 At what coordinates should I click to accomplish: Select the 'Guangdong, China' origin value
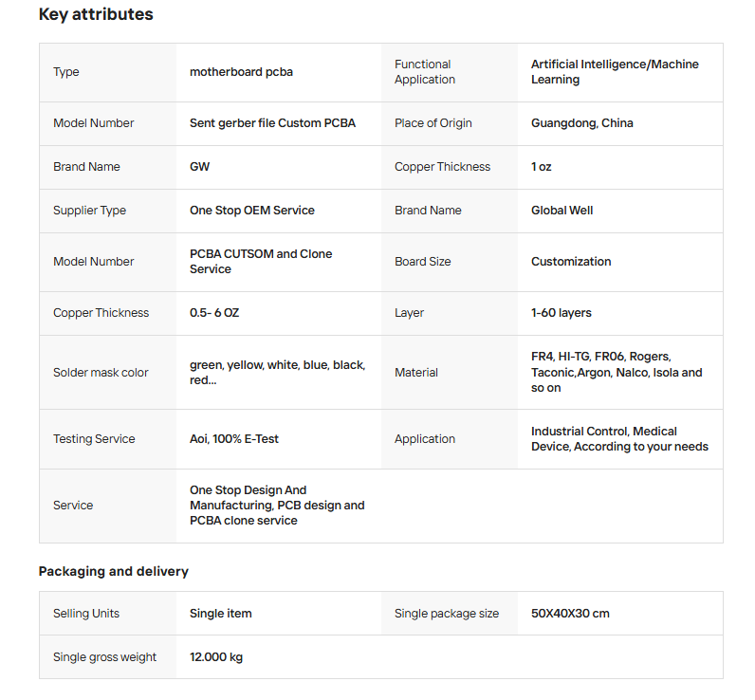point(581,123)
